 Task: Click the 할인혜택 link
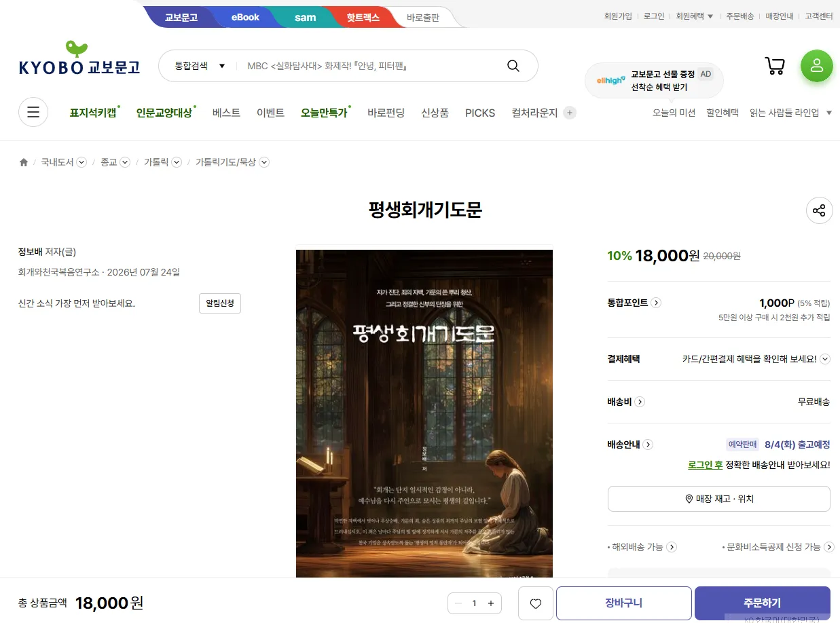click(x=723, y=113)
